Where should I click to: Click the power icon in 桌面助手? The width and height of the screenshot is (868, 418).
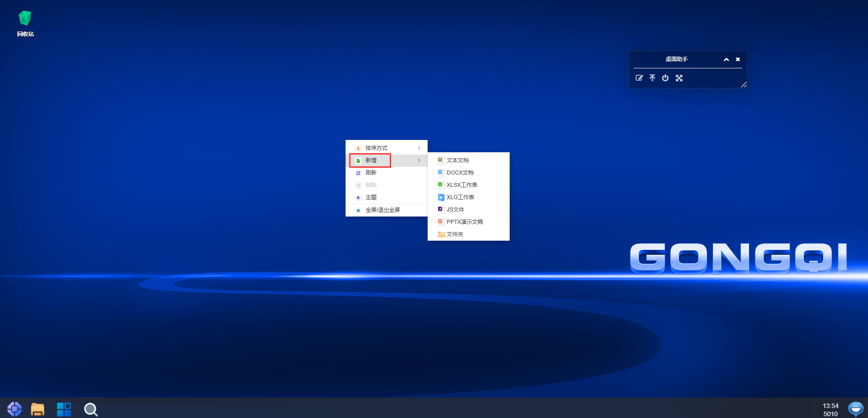click(x=665, y=78)
